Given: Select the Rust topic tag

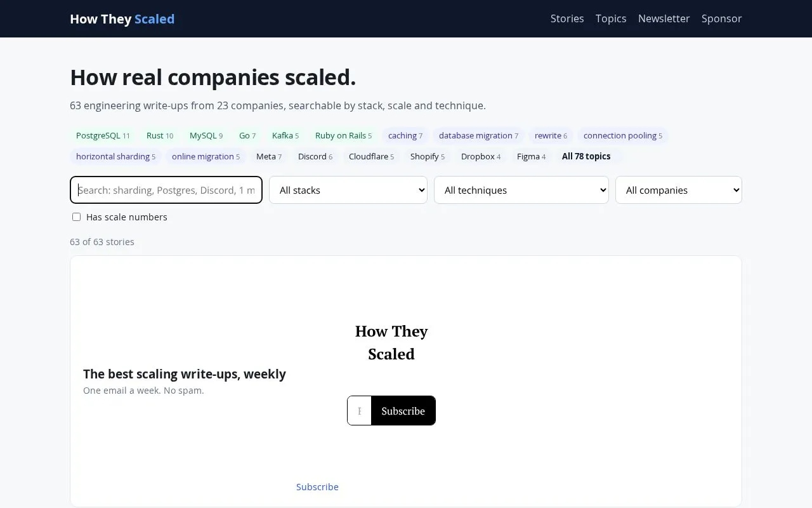Looking at the screenshot, I should click(x=160, y=135).
